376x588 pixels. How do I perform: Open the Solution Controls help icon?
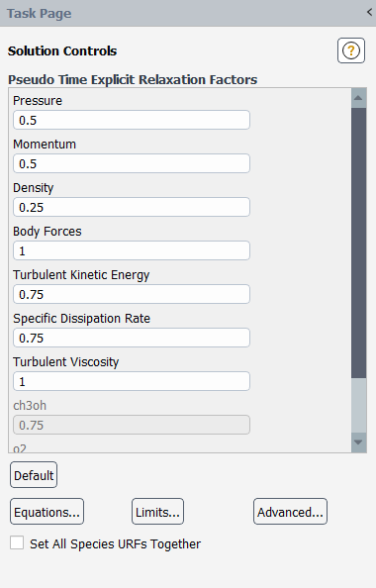(351, 50)
